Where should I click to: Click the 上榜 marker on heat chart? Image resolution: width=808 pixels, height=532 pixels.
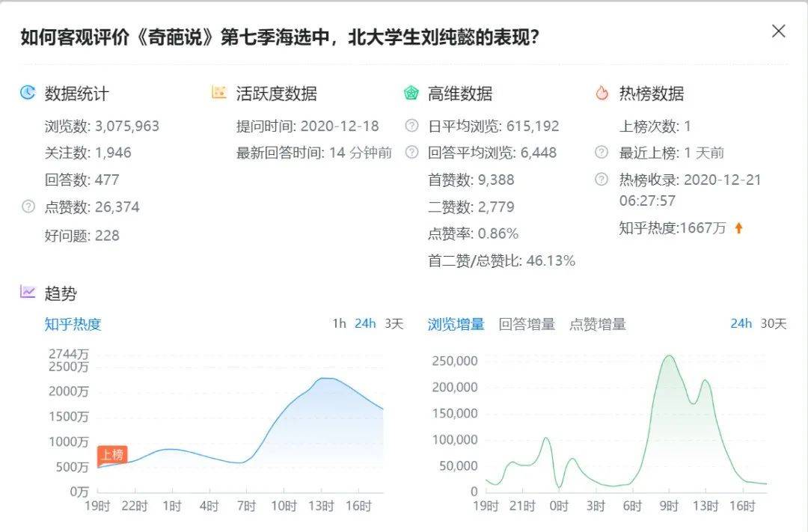point(112,454)
